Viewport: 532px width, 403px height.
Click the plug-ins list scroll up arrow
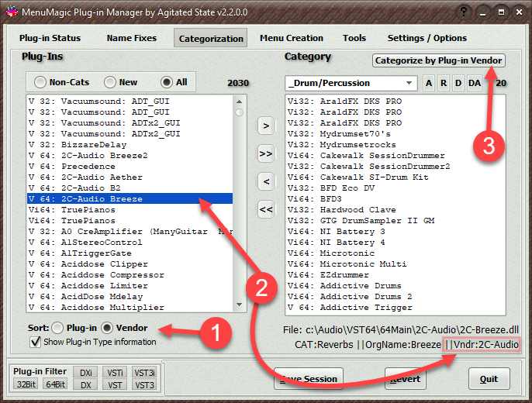pyautogui.click(x=239, y=102)
